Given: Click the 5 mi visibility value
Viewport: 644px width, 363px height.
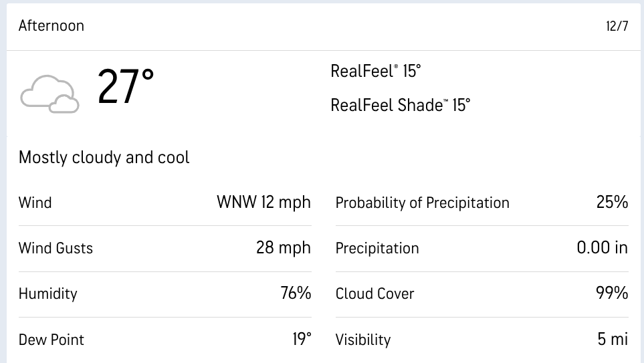Looking at the screenshot, I should tap(613, 339).
